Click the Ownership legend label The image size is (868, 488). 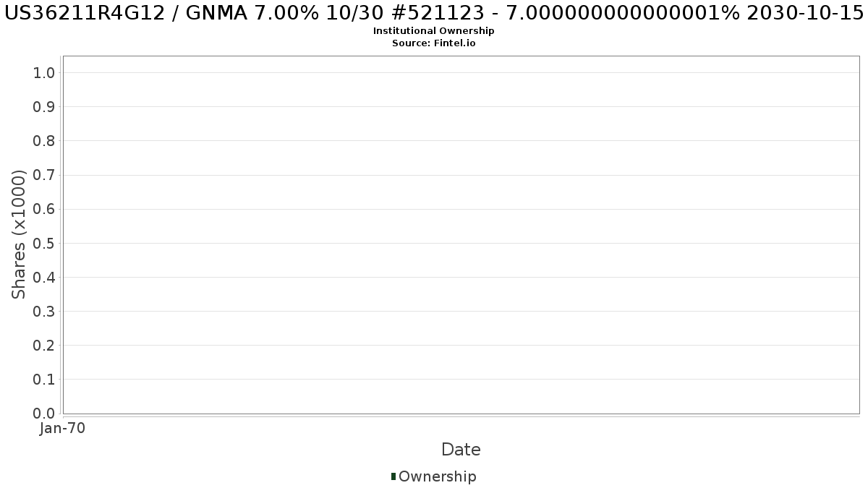click(438, 476)
